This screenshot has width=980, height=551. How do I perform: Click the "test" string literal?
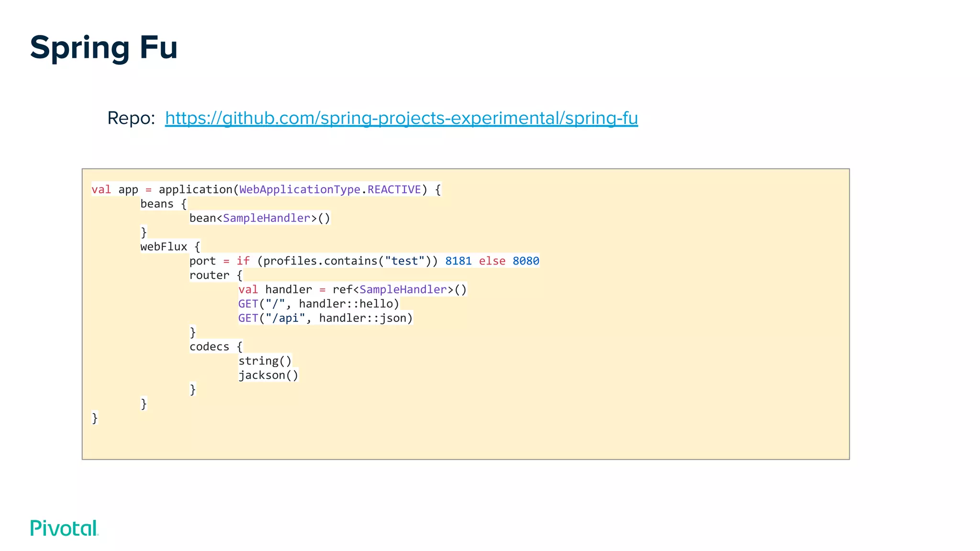click(x=404, y=261)
